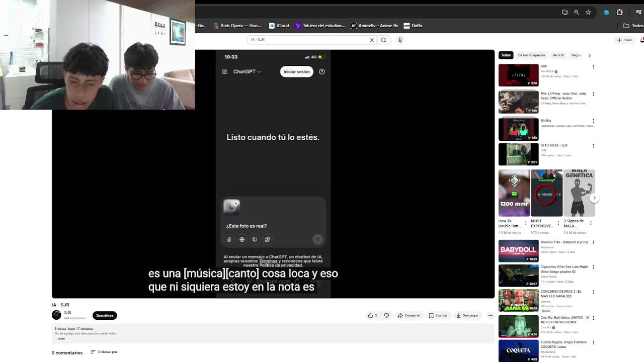The image size is (644, 362).
Task: Click new chat pencil icon in video
Action: tap(224, 72)
